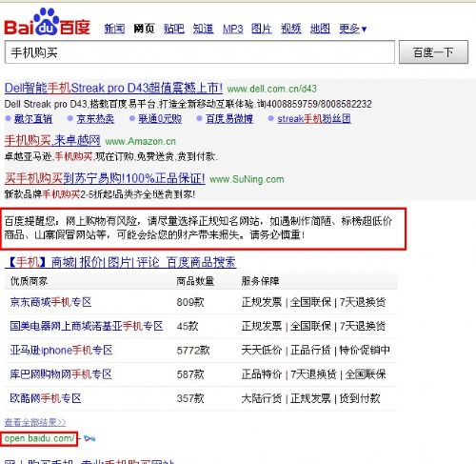Click the 357款 quantity cell
This screenshot has width=476, height=464.
coord(190,398)
